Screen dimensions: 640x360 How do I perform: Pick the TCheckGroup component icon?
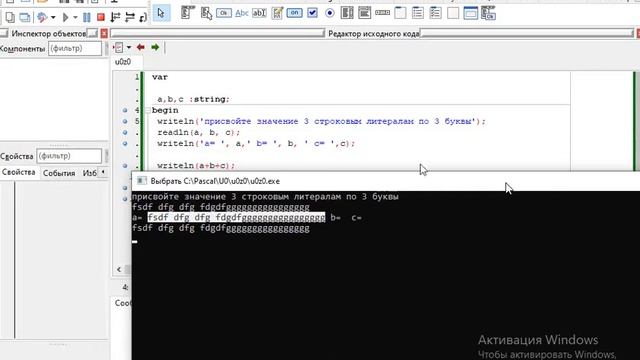(435, 13)
